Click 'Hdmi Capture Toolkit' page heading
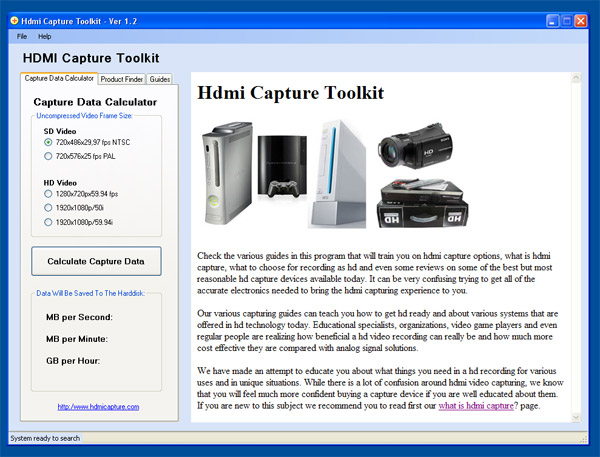This screenshot has width=600, height=457. 290,93
